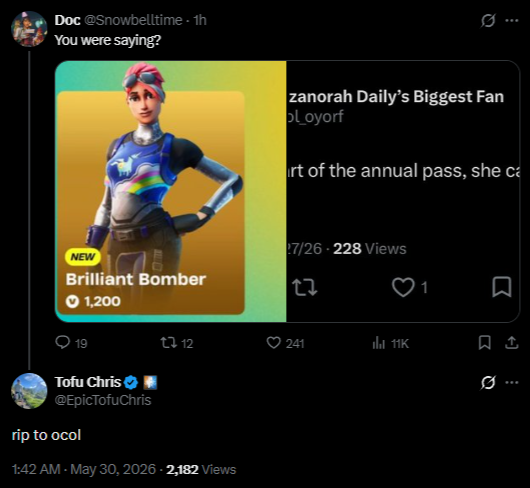Open the @EpicTofuChris handle link
Viewport: 530px width, 488px height.
pyautogui.click(x=103, y=400)
